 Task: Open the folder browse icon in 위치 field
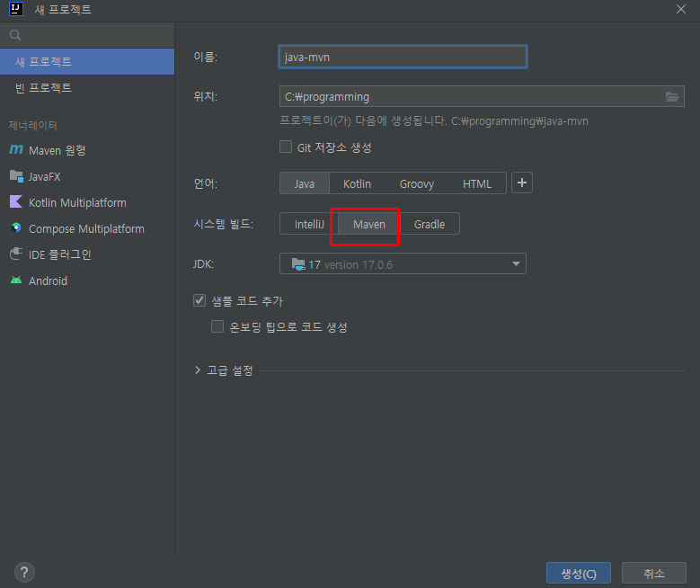672,96
